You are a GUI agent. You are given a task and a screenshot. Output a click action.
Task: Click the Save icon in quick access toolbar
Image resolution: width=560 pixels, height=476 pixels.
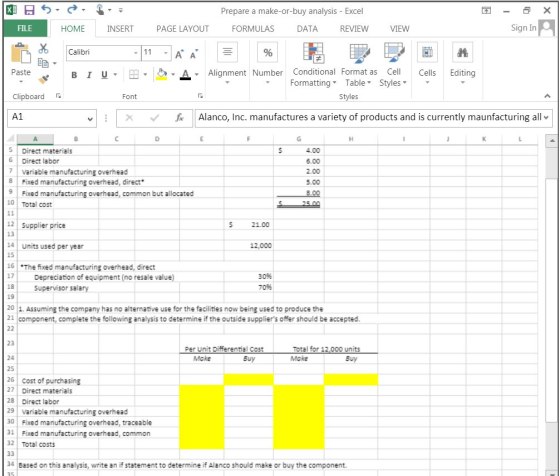tap(29, 10)
